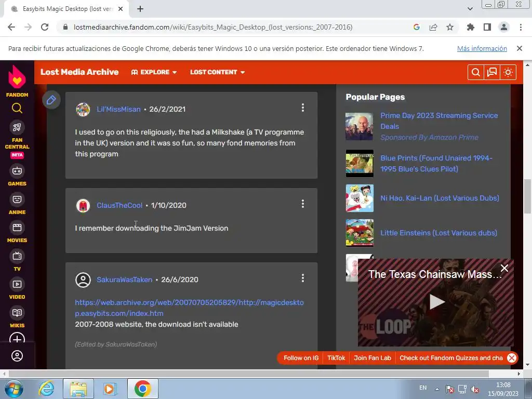Open the Chrome three-dot menu
Screen dimensions: 532x399
[x=521, y=27]
